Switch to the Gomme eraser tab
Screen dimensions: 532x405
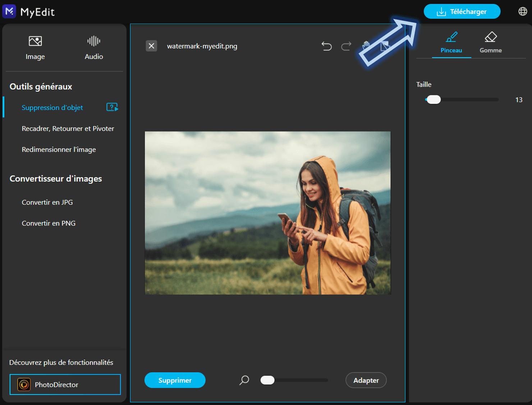click(x=491, y=43)
